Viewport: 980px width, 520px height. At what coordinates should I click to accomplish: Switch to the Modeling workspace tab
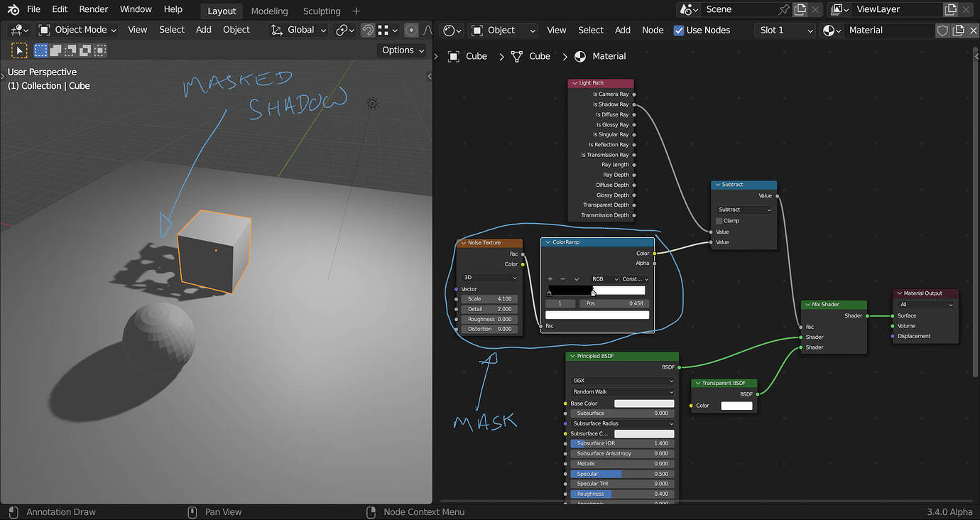(x=269, y=11)
